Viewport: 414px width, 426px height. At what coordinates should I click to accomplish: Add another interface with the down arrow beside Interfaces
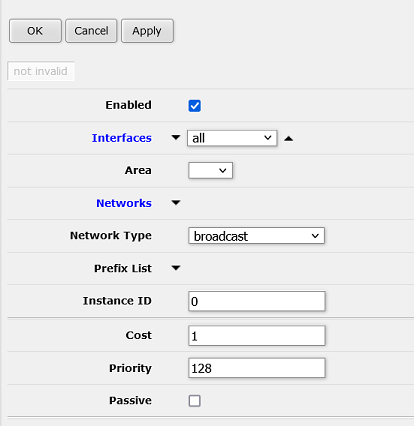pyautogui.click(x=176, y=137)
